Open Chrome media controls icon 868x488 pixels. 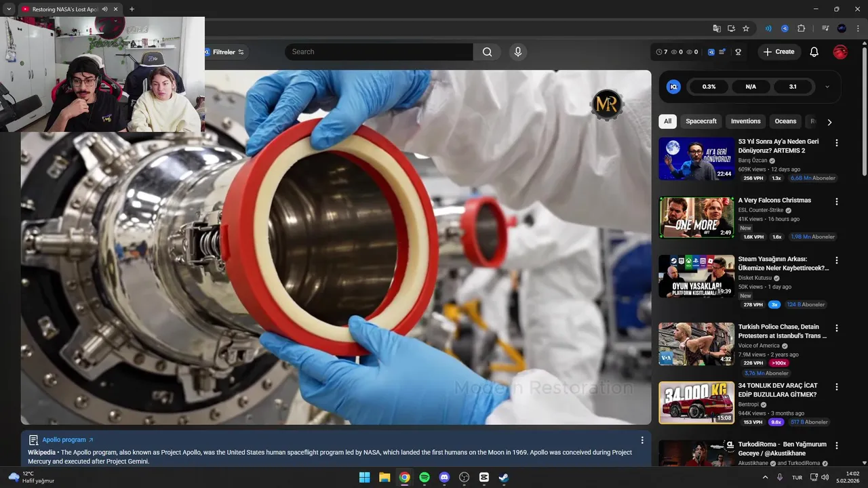pos(825,28)
